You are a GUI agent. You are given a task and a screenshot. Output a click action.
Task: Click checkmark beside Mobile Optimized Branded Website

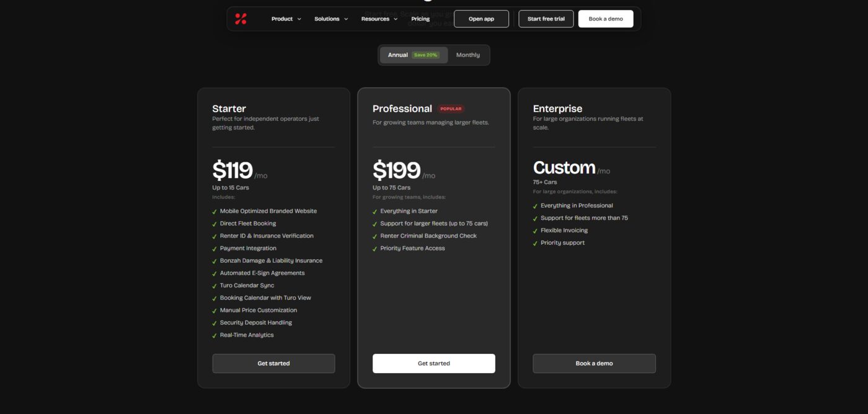click(215, 211)
